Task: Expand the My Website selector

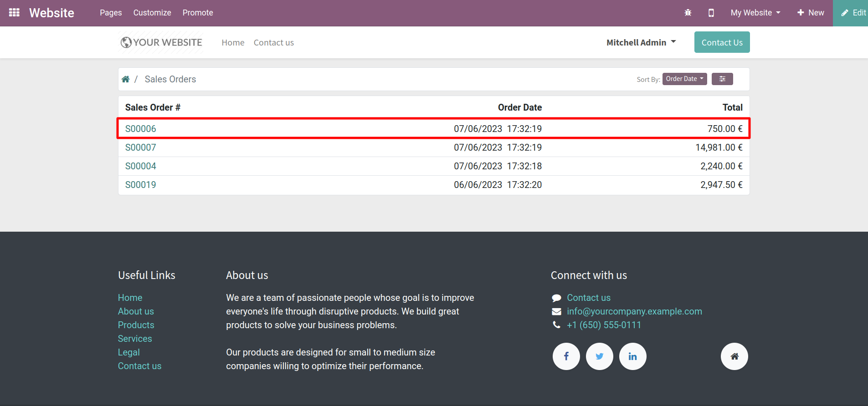Action: point(755,13)
